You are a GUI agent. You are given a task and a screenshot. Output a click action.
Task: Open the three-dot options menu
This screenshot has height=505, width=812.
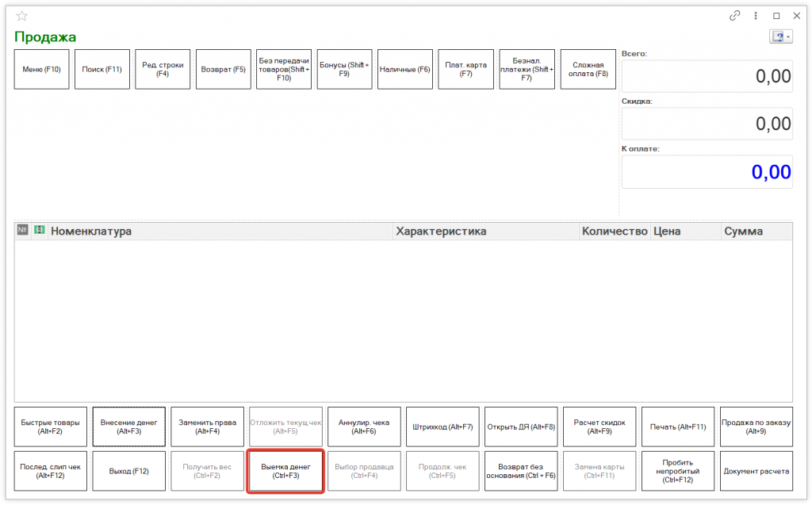756,16
